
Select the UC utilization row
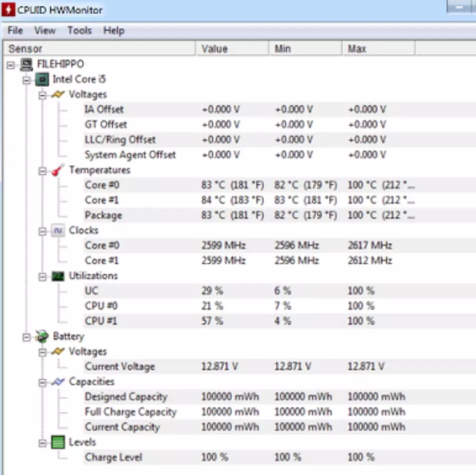[x=279, y=291]
